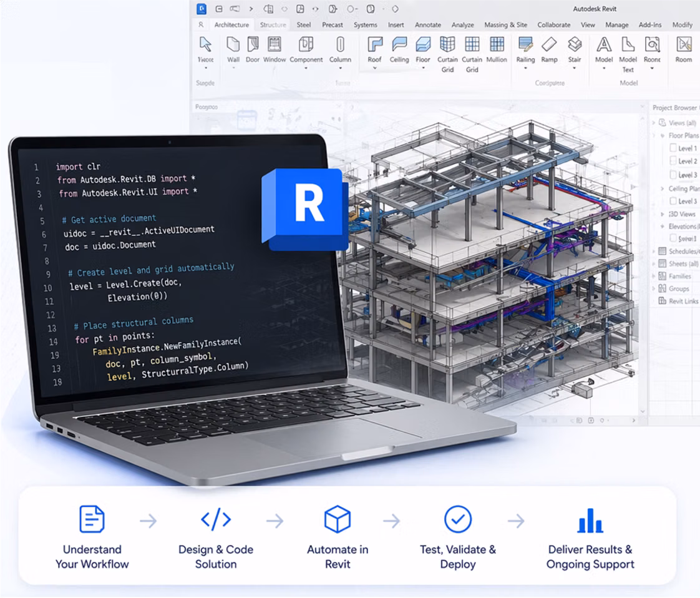
Task: Open the Column tool dropdown arrow
Action: [340, 68]
